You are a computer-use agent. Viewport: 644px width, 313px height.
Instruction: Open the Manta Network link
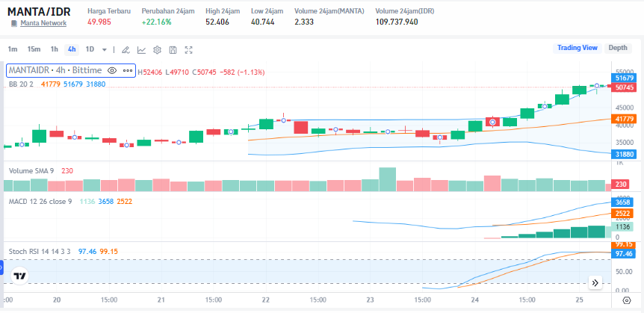[43, 23]
